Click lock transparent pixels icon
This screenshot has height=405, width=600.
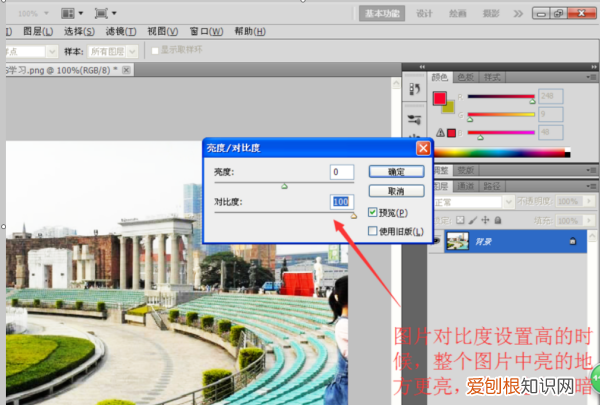tap(460, 220)
